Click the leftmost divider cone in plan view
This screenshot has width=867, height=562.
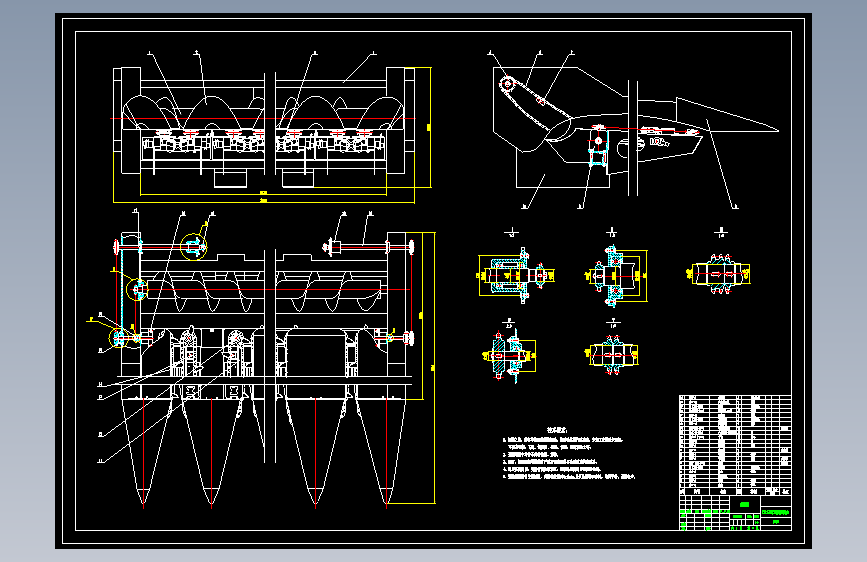pyautogui.click(x=144, y=451)
